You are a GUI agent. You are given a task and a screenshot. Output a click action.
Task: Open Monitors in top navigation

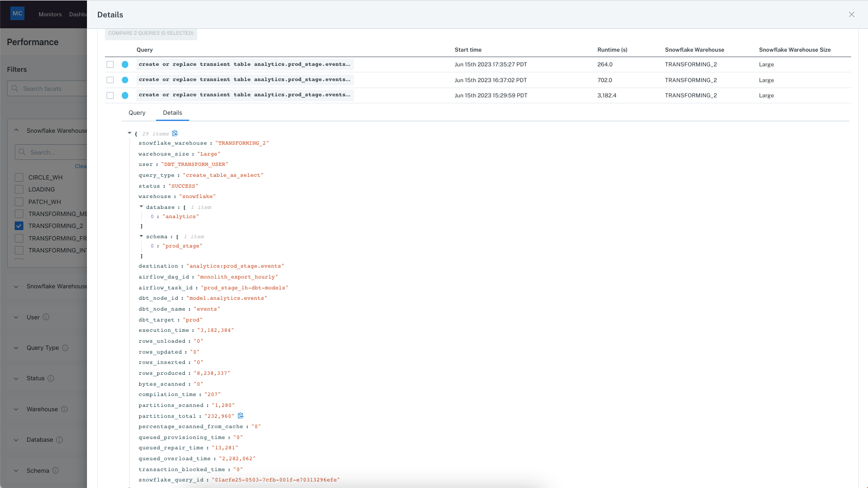click(50, 15)
